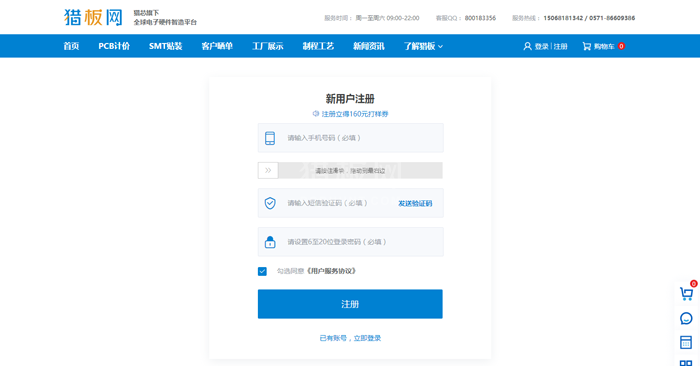Click the customer QQ number 800183356
This screenshot has height=366, width=700.
point(480,18)
